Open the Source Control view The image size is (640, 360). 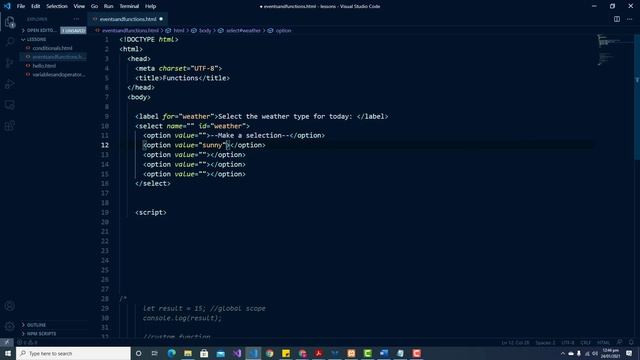coord(9,62)
